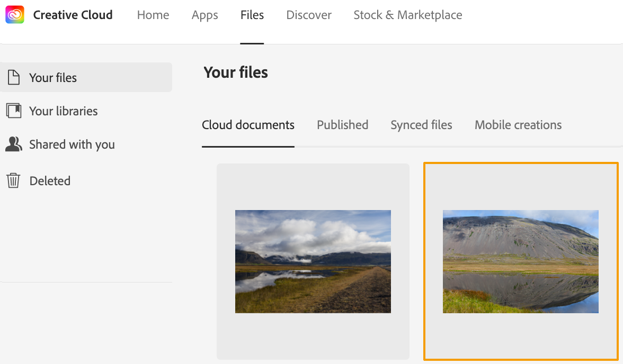Open Stock & Marketplace

pyautogui.click(x=408, y=15)
